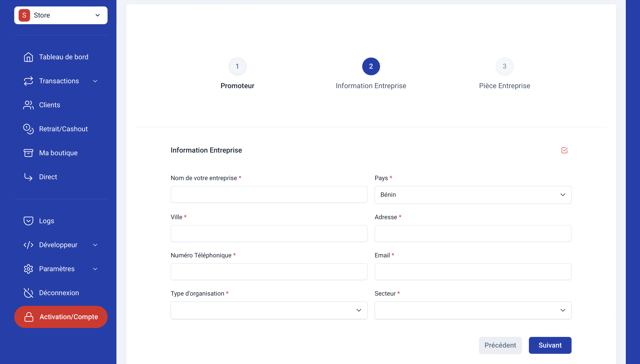640x364 pixels.
Task: Click the Tableau de bord home icon
Action: point(28,57)
